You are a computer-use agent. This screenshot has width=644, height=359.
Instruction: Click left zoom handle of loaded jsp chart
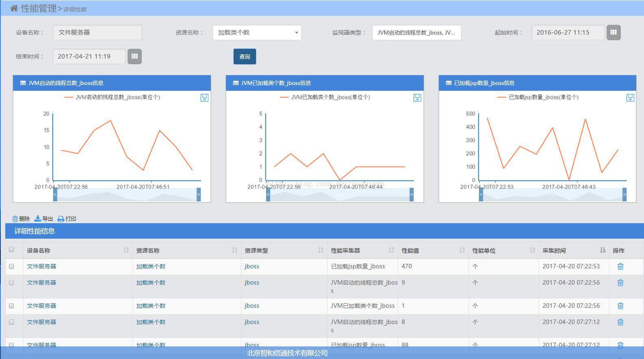(x=481, y=194)
